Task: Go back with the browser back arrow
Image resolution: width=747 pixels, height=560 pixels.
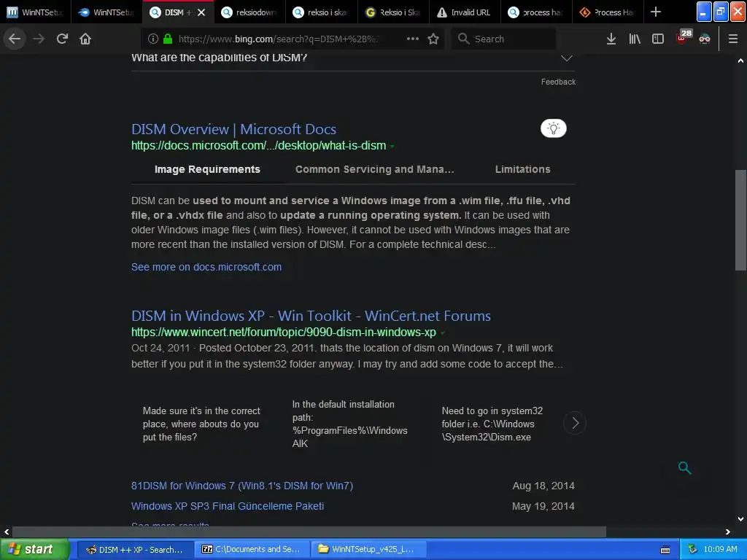Action: click(15, 39)
